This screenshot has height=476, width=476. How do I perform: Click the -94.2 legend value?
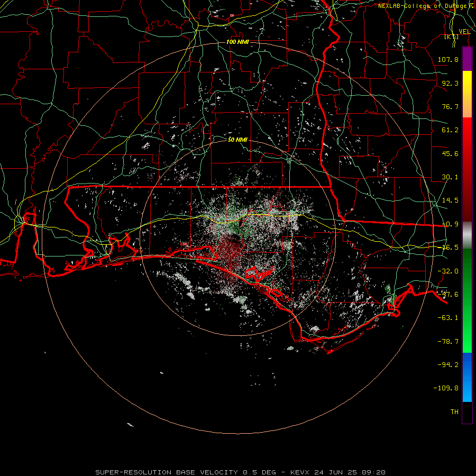click(448, 364)
